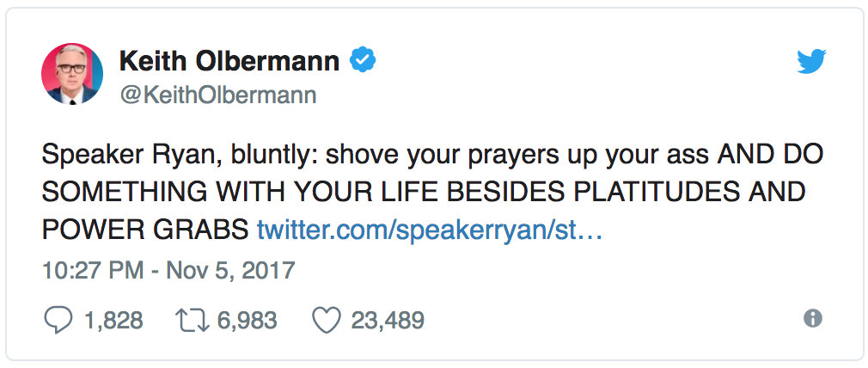The image size is (868, 368).
Task: Click the 23,489 likes count
Action: tap(388, 321)
